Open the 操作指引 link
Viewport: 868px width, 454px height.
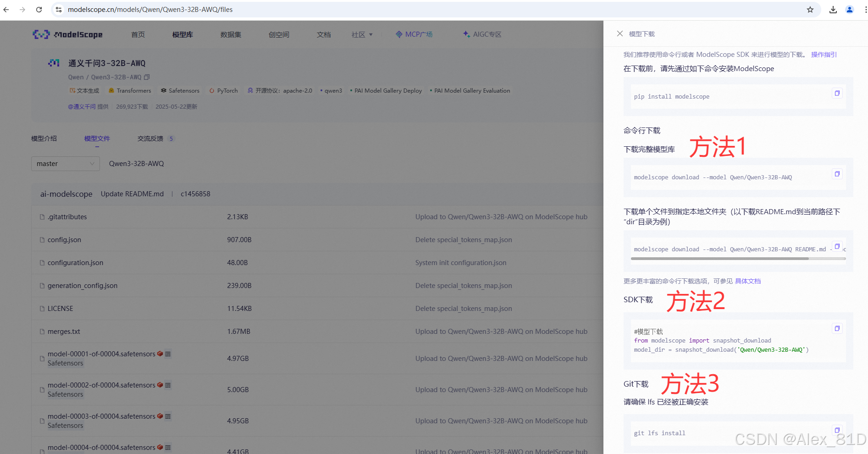(824, 55)
